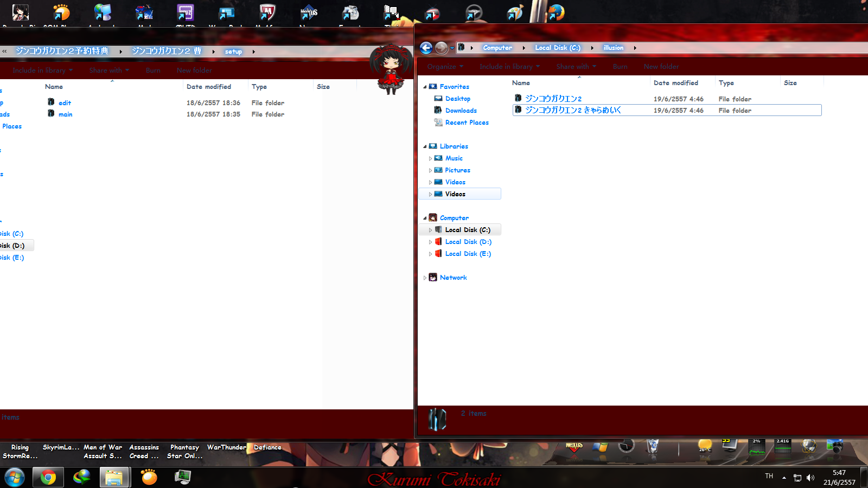Image resolution: width=868 pixels, height=488 pixels.
Task: Sort by Size column in setup window
Action: click(x=335, y=87)
